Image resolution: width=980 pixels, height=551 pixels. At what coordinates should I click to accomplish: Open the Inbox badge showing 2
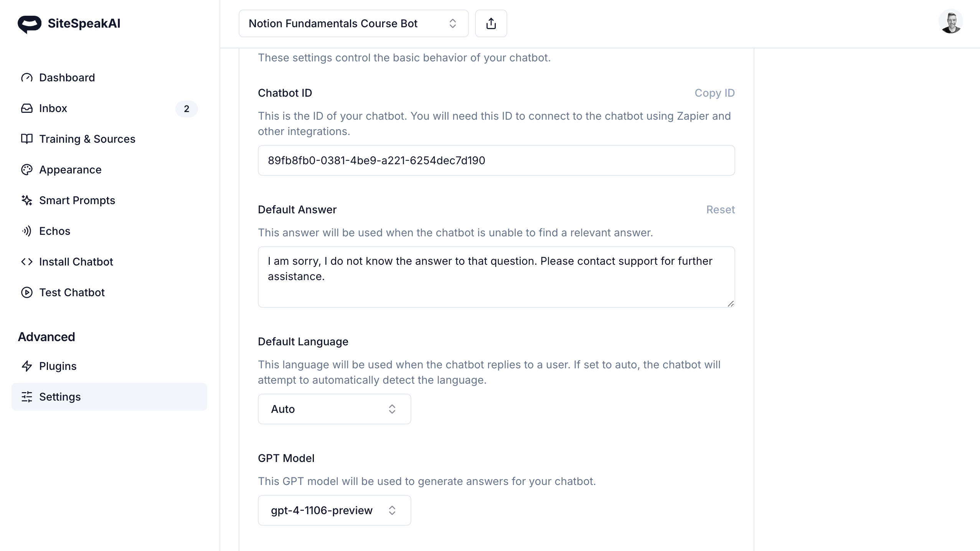(186, 109)
